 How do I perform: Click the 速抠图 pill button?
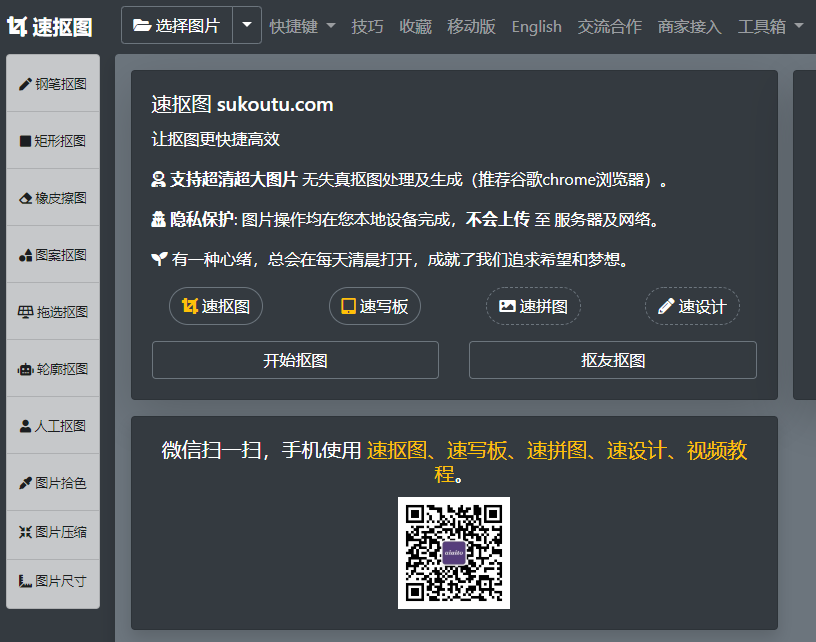(x=216, y=306)
